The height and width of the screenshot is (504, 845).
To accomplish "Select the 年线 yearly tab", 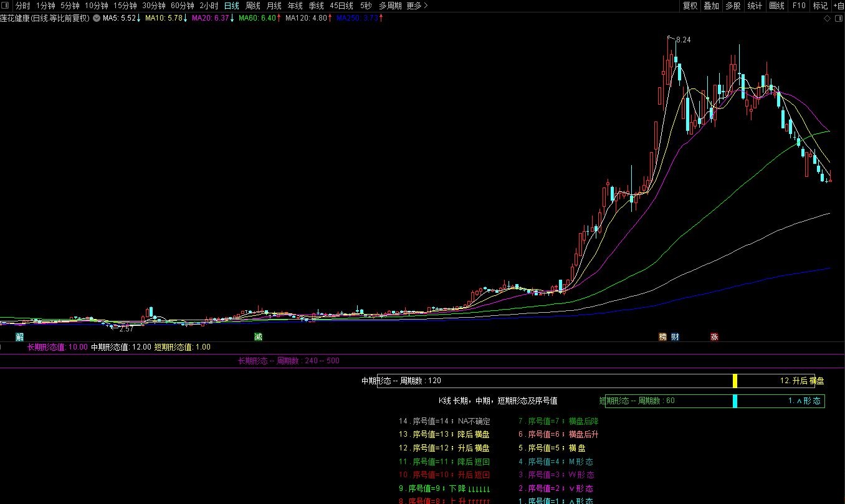I will pos(295,6).
